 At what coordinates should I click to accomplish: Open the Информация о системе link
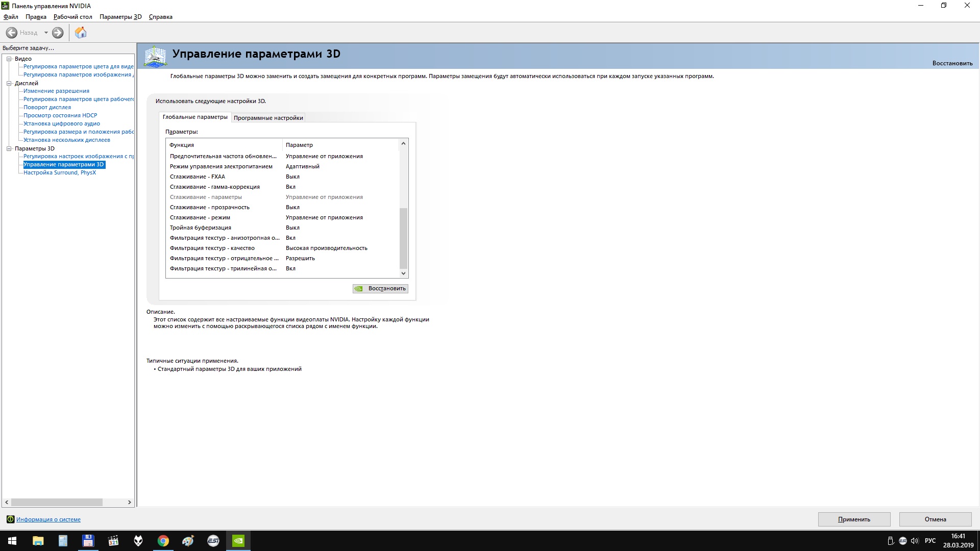[48, 519]
